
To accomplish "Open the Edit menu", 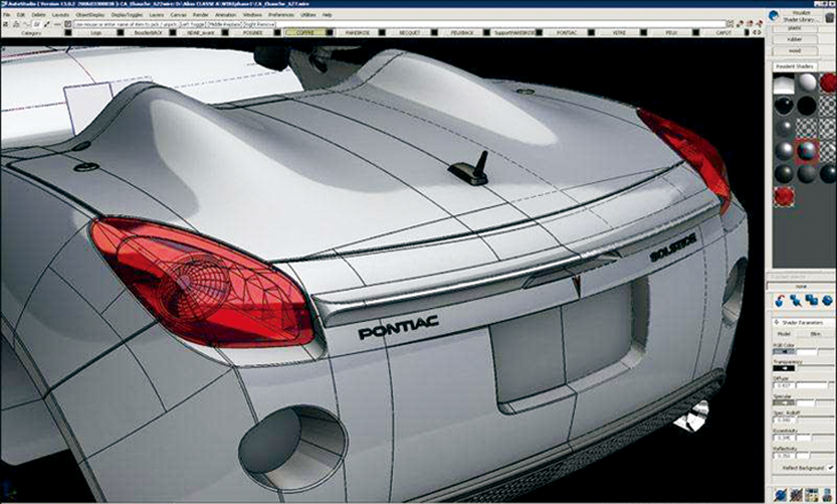I will [x=21, y=14].
